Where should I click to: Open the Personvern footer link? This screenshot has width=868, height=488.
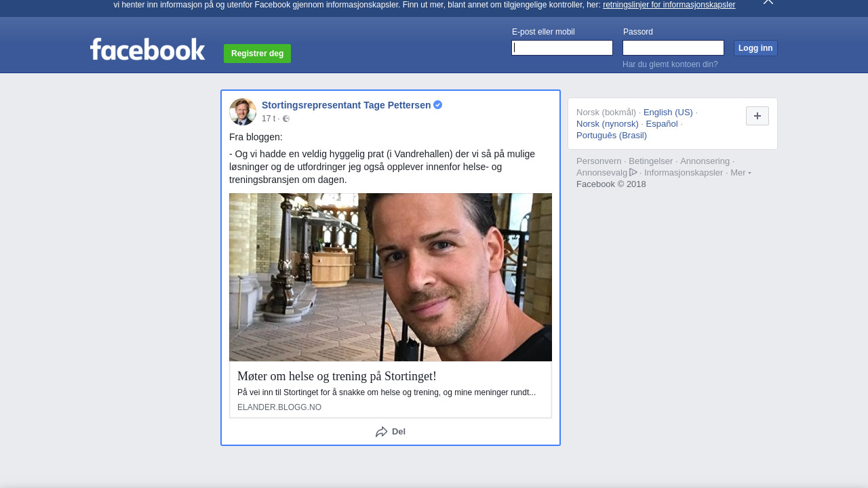click(x=599, y=161)
